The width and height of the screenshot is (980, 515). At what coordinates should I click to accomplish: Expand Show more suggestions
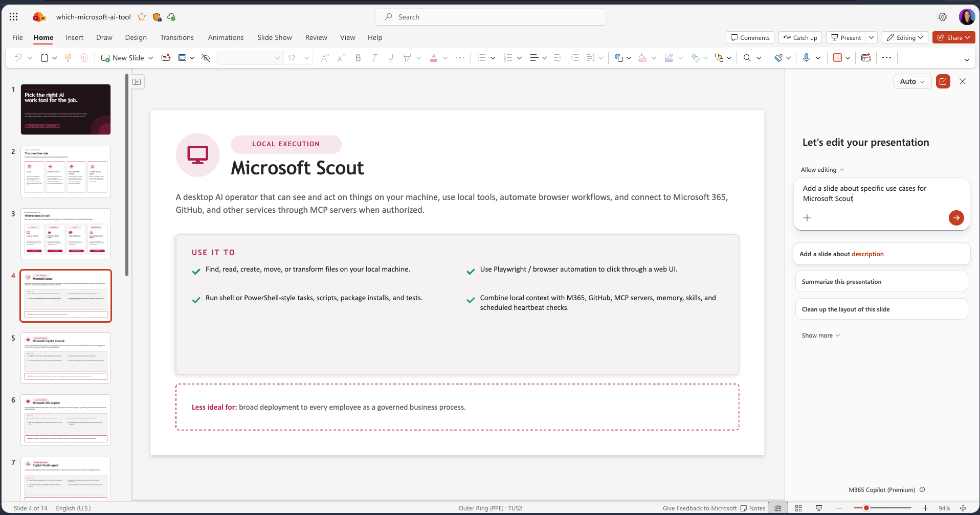click(x=821, y=335)
